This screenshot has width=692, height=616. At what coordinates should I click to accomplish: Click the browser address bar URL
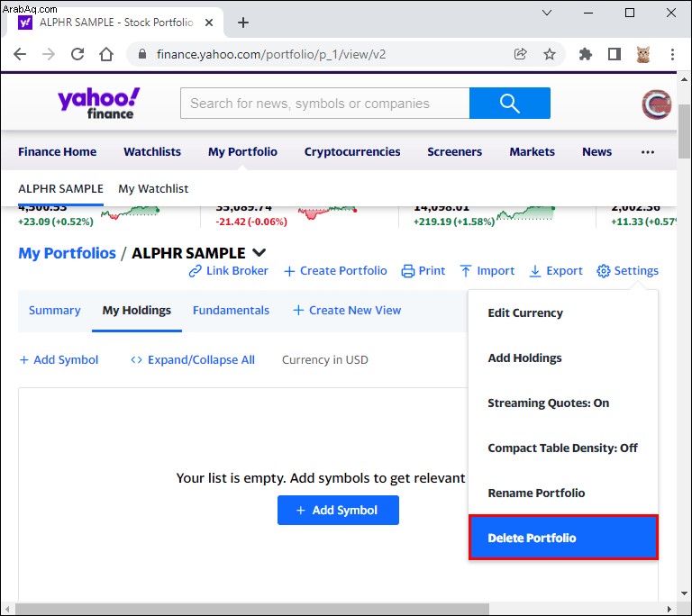(271, 54)
